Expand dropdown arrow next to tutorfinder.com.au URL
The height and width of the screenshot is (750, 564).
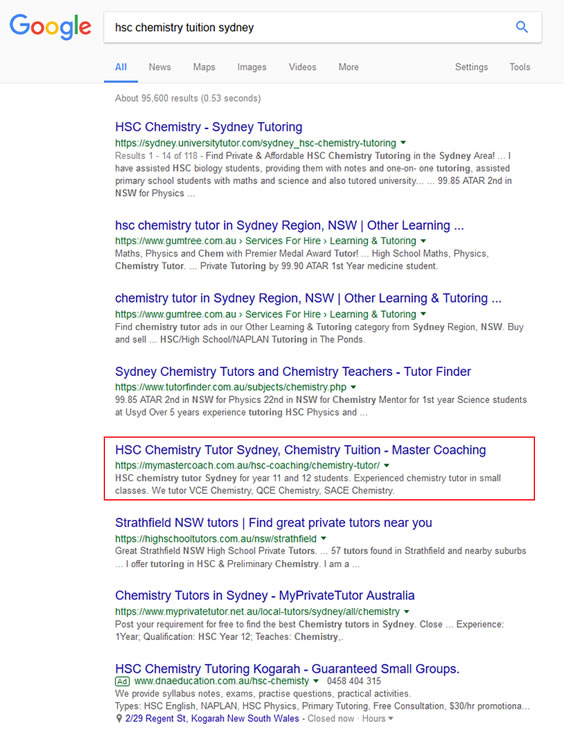coord(354,387)
